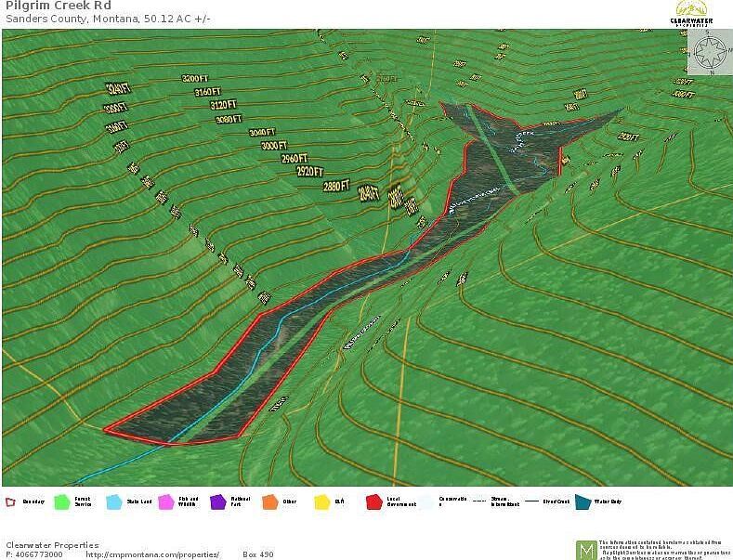Click the 'National Park' legend label
Screen dimensions: 733x560
[x=241, y=502]
